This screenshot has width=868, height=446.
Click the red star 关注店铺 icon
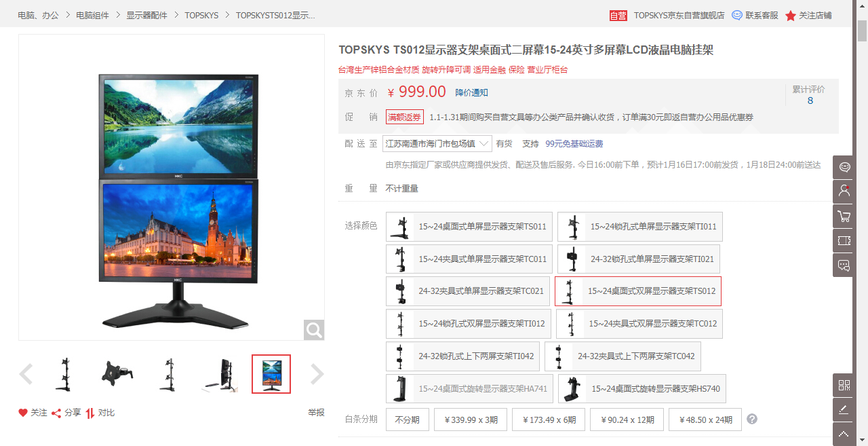pyautogui.click(x=791, y=16)
